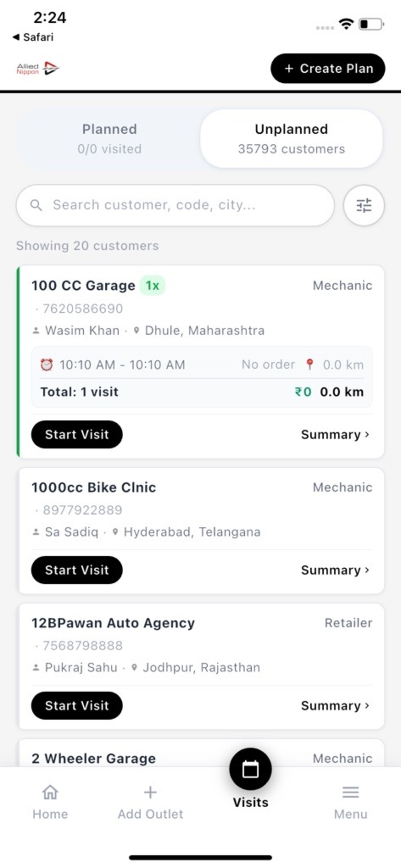This screenshot has height=868, width=401.
Task: Expand Summary for 100 CC Garage
Action: 335,434
